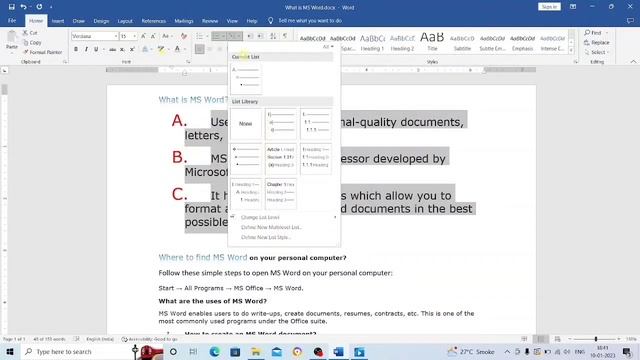Toggle Show/Hide paragraph marks
The image size is (640, 360).
(x=285, y=36)
